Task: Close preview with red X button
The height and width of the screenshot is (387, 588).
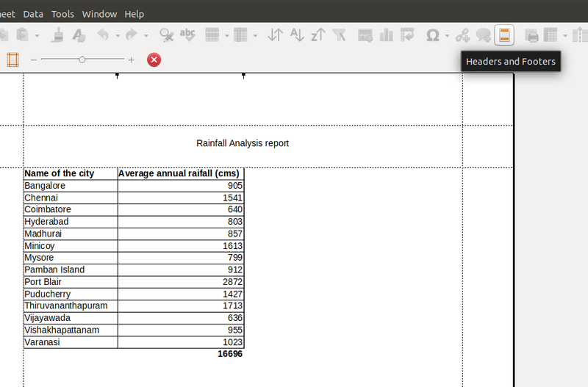Action: click(154, 59)
